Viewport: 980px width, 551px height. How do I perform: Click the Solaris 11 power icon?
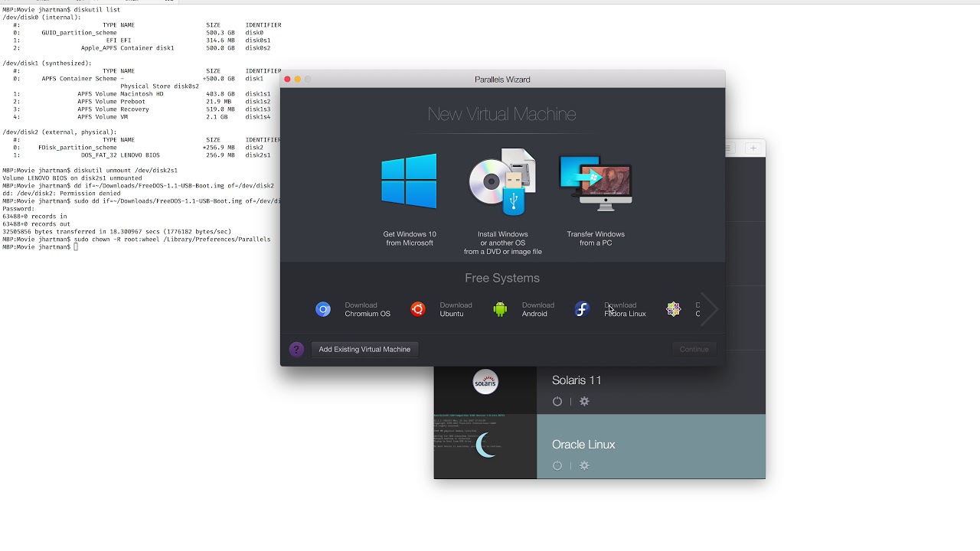(x=557, y=401)
